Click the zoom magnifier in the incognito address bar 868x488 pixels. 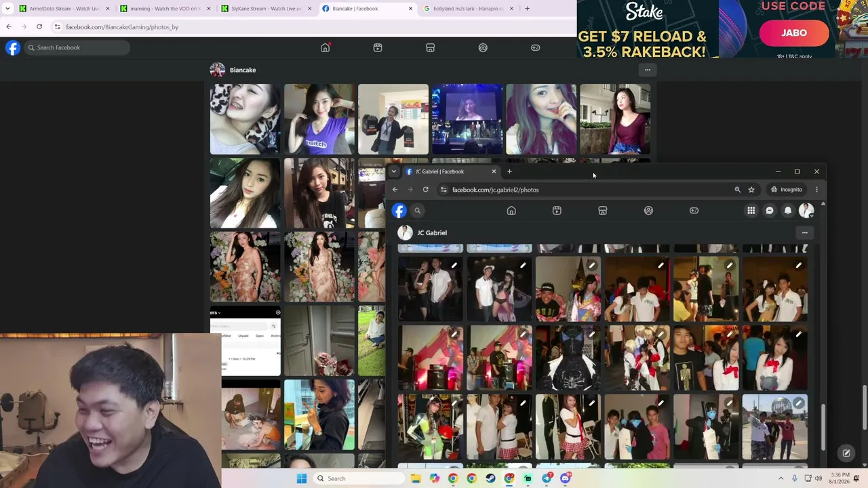(737, 190)
